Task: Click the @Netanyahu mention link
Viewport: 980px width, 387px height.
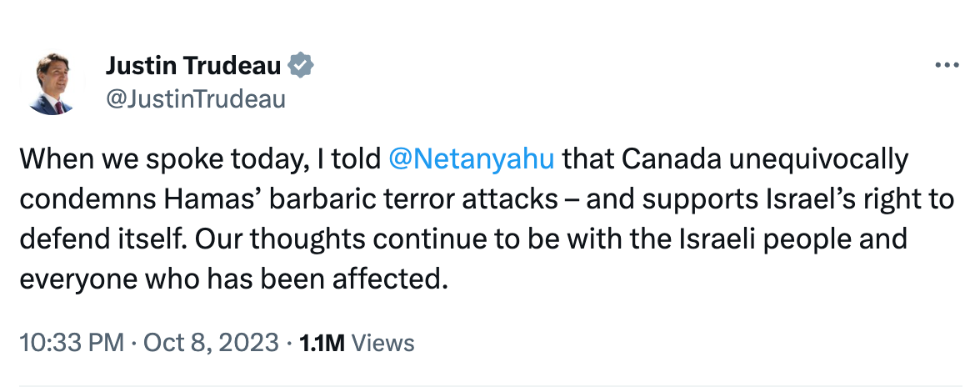Action: (x=472, y=158)
